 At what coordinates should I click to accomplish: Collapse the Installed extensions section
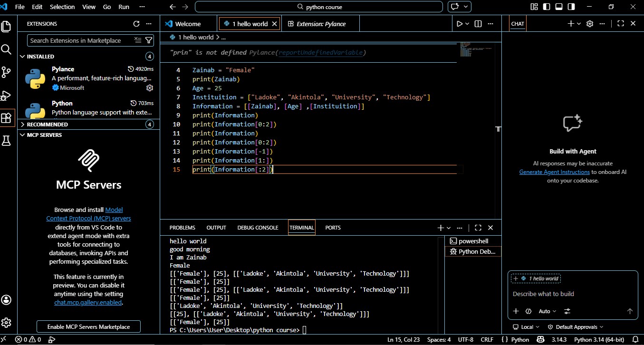(x=40, y=57)
